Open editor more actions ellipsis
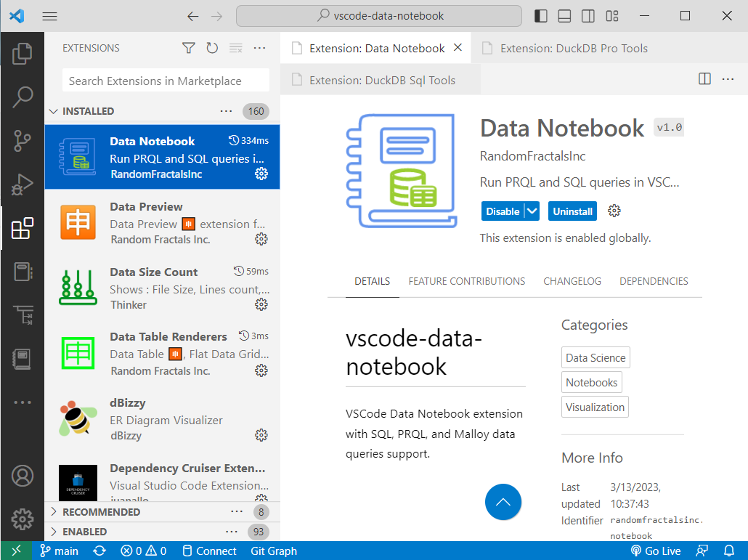The width and height of the screenshot is (748, 560). (728, 78)
